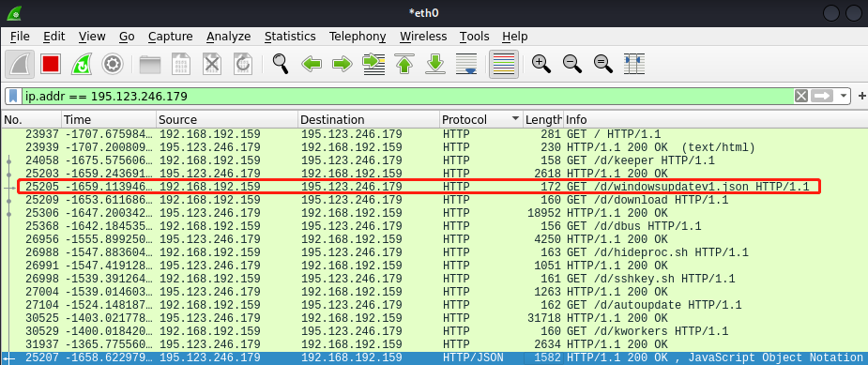Add a filter button with plus
This screenshot has height=365, width=868.
pyautogui.click(x=861, y=97)
